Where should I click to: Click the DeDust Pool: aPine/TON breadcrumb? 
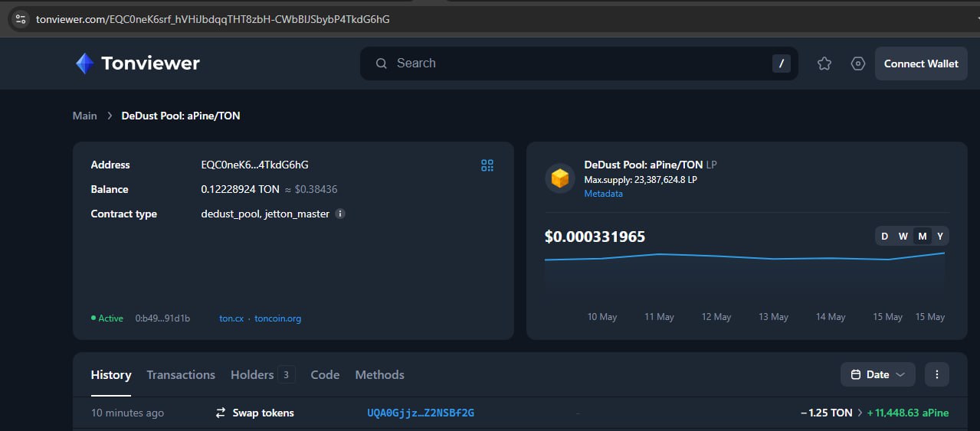click(181, 116)
